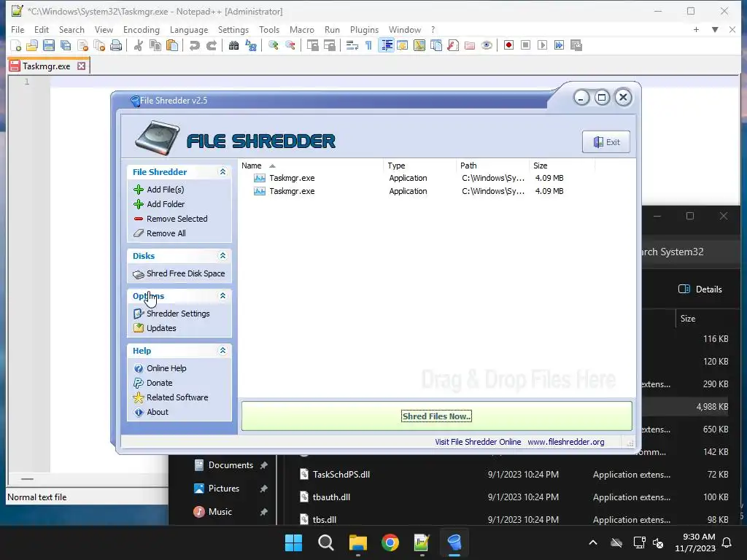Image resolution: width=747 pixels, height=560 pixels.
Task: Show hidden icons in system tray
Action: pos(593,542)
